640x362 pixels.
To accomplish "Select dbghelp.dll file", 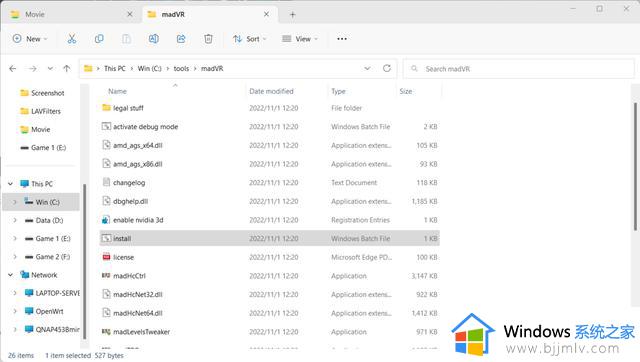I will (x=131, y=201).
